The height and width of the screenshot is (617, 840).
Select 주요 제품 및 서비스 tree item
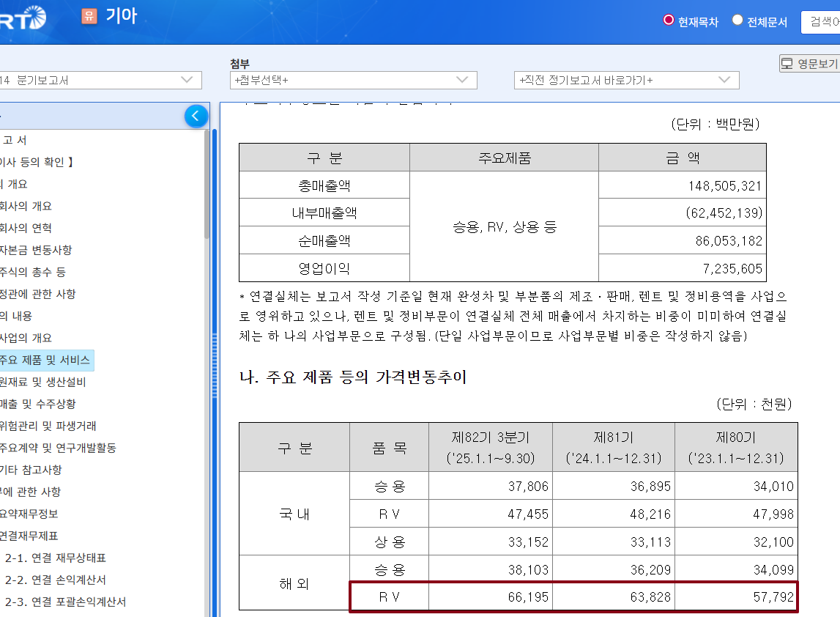tap(45, 360)
